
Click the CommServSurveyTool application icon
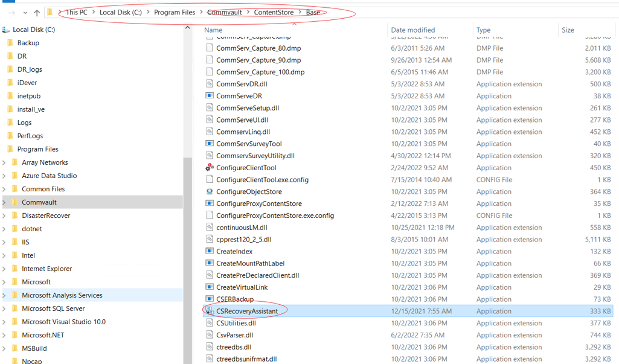(210, 144)
